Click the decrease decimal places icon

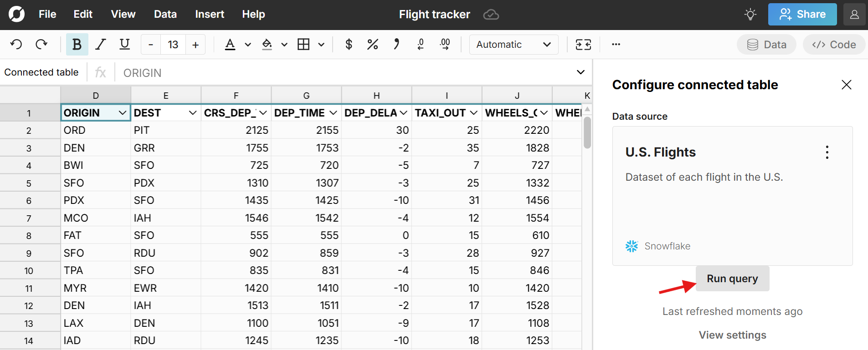[421, 45]
